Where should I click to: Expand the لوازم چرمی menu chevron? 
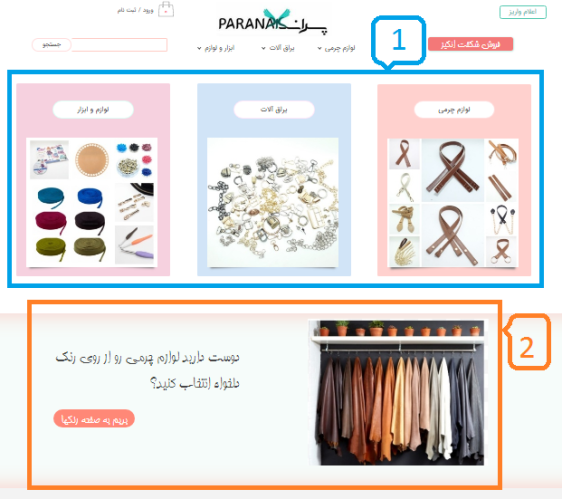click(x=319, y=48)
